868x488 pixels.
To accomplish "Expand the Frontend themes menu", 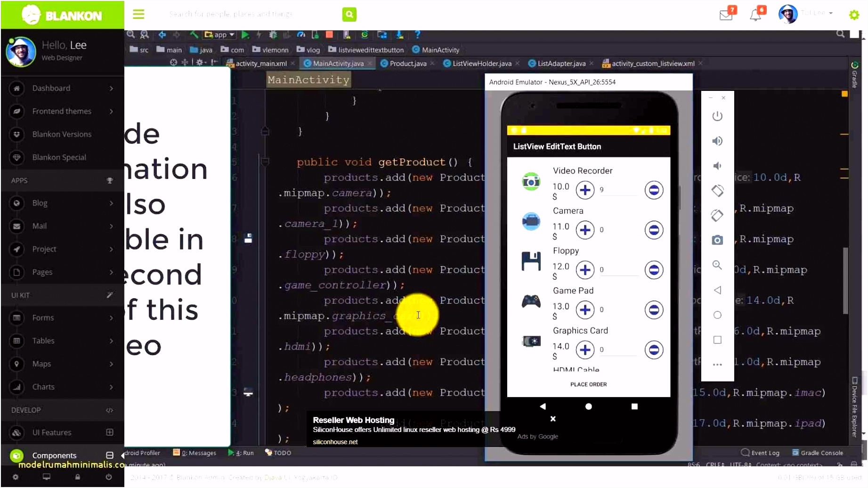I will coord(62,111).
